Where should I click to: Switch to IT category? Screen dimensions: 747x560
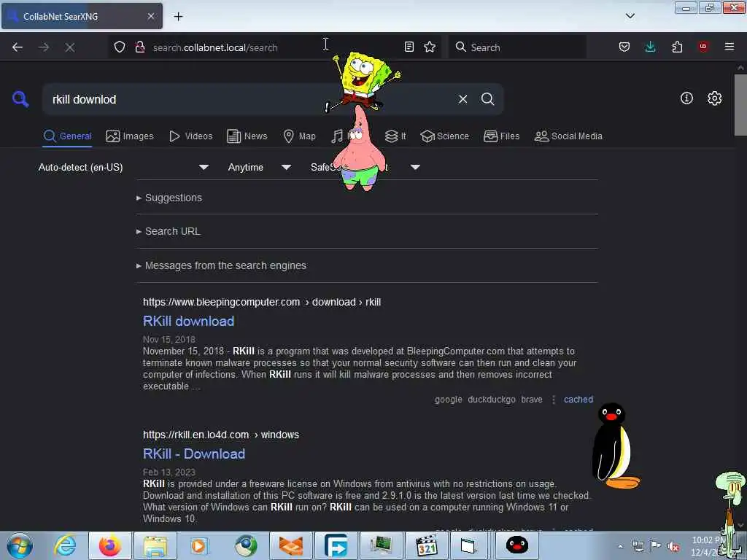pyautogui.click(x=395, y=136)
